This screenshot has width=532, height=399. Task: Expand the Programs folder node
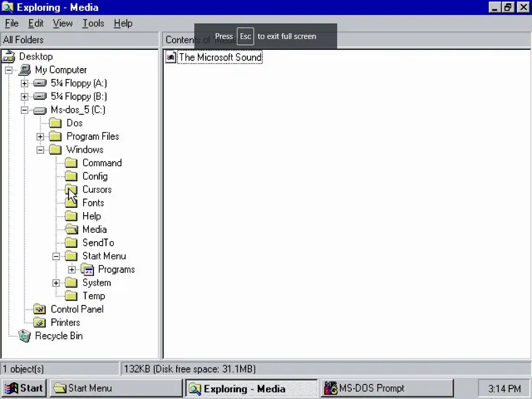click(x=72, y=270)
